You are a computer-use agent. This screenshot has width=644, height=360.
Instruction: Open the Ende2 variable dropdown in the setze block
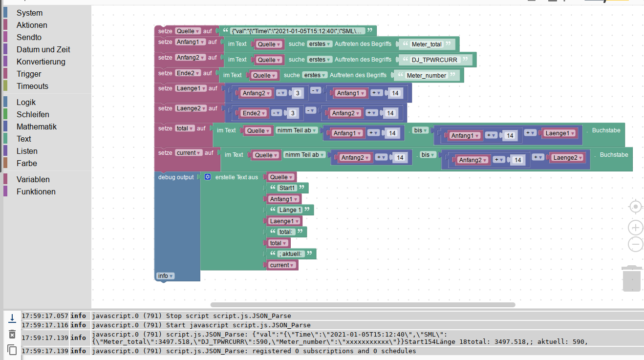(x=188, y=73)
